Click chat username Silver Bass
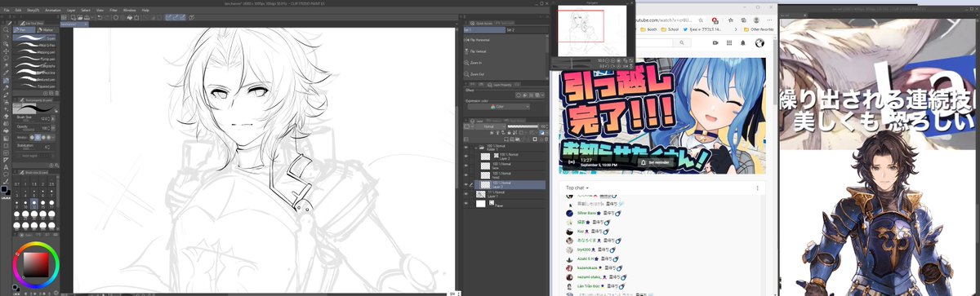 586,213
